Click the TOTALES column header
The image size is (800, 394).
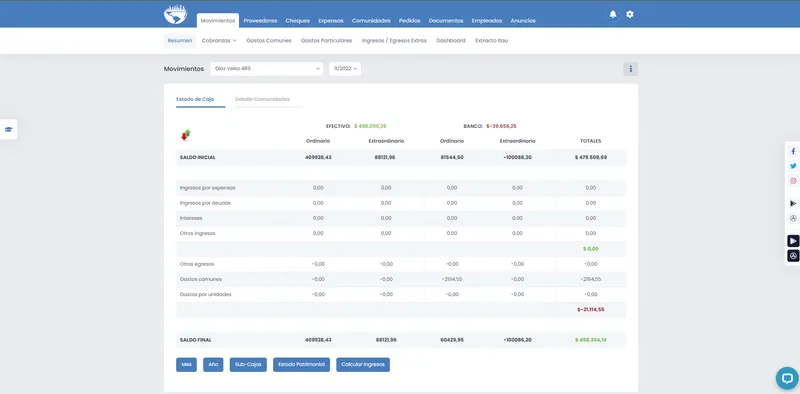click(590, 141)
